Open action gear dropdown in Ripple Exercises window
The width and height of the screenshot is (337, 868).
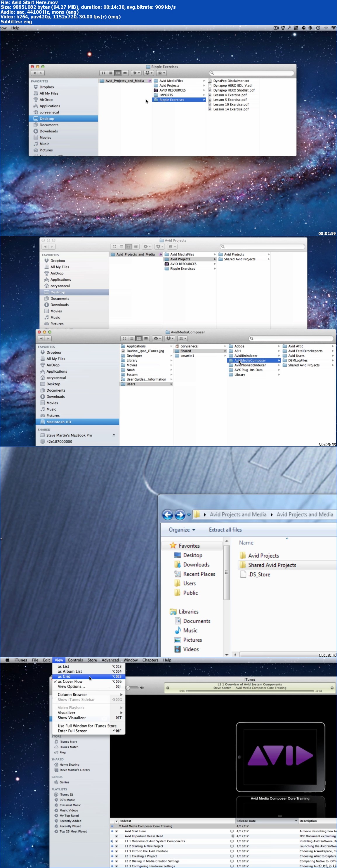click(x=136, y=73)
